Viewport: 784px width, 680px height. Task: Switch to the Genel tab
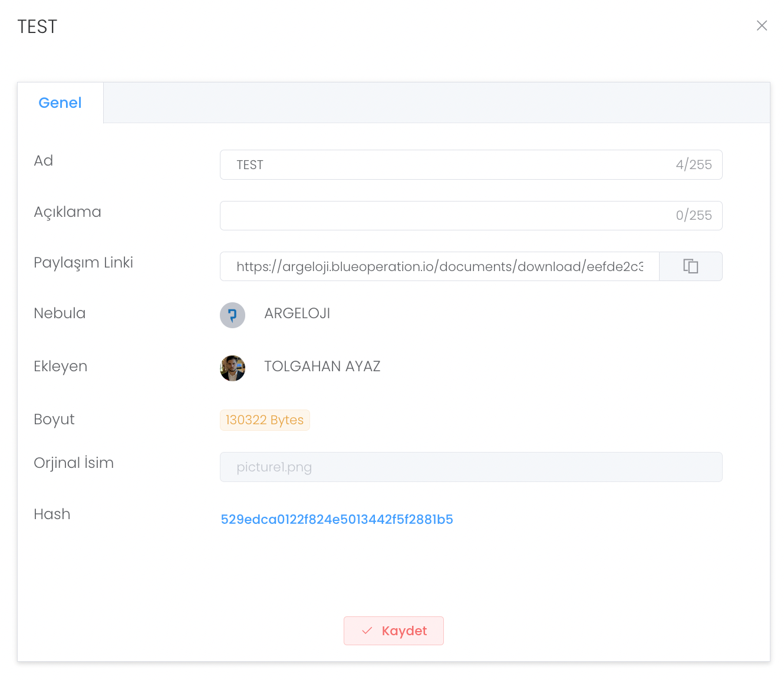60,103
